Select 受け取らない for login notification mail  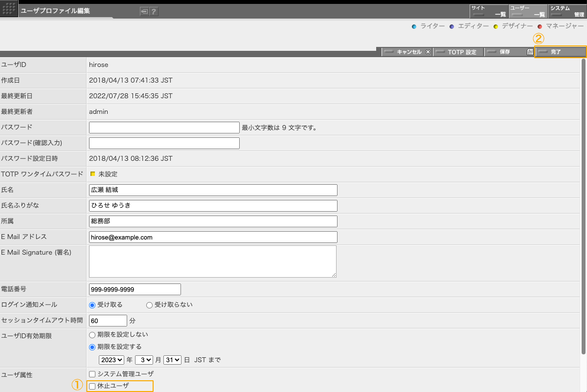[150, 305]
